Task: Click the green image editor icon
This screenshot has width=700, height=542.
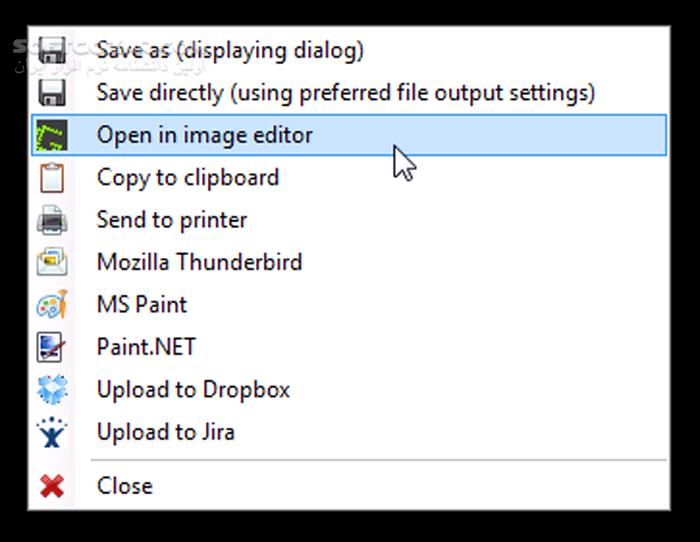Action: pyautogui.click(x=52, y=135)
